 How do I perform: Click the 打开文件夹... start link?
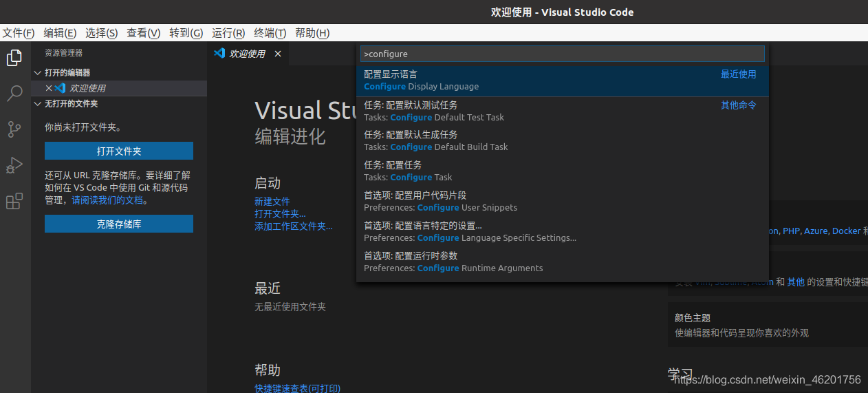pos(280,214)
